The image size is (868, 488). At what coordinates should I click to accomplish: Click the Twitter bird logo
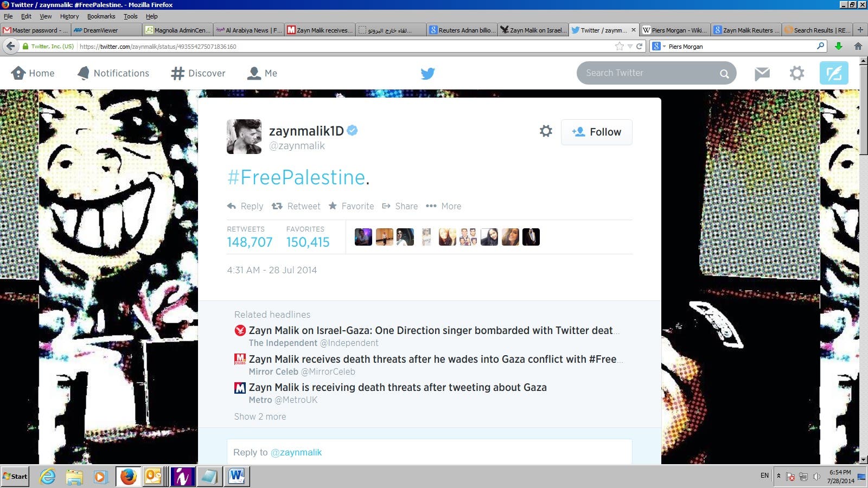(427, 73)
